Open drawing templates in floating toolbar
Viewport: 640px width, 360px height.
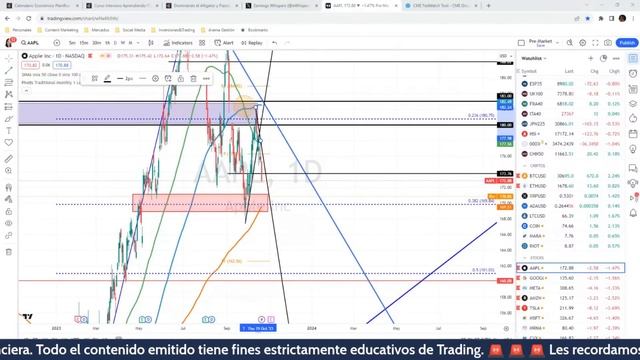click(95, 78)
